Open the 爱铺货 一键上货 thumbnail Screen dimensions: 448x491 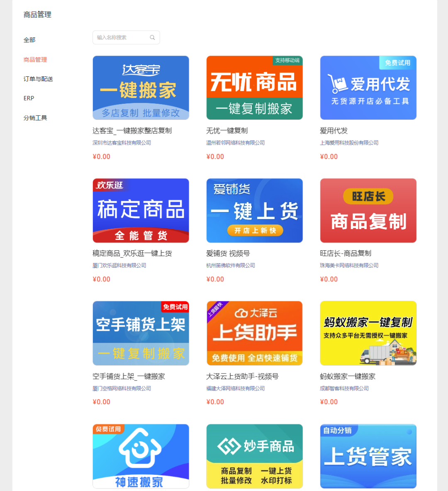coord(255,210)
